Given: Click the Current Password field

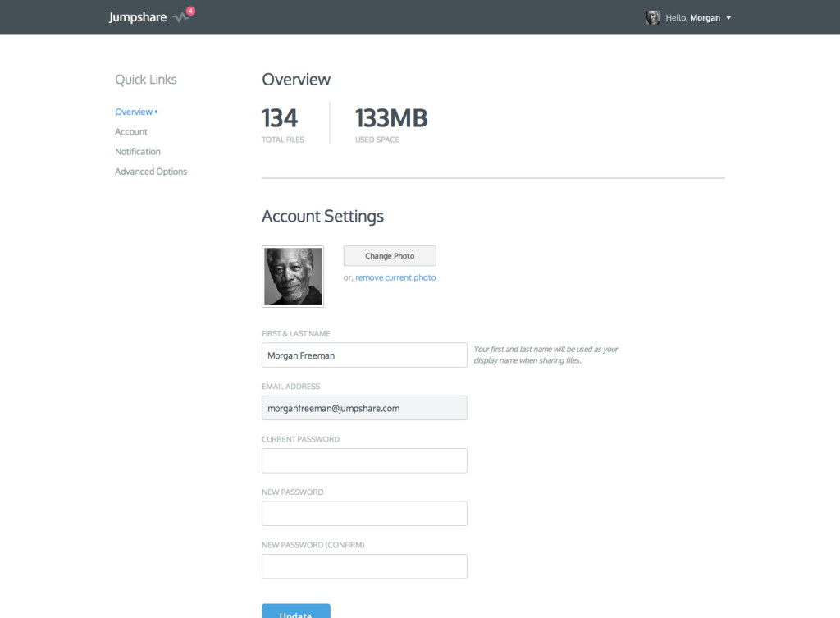Looking at the screenshot, I should pos(364,460).
